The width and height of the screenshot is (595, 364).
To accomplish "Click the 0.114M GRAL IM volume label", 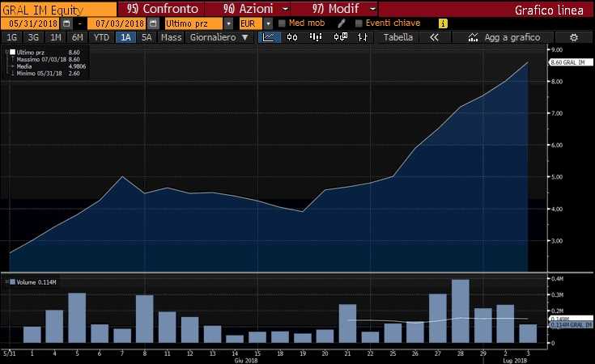I will point(571,325).
